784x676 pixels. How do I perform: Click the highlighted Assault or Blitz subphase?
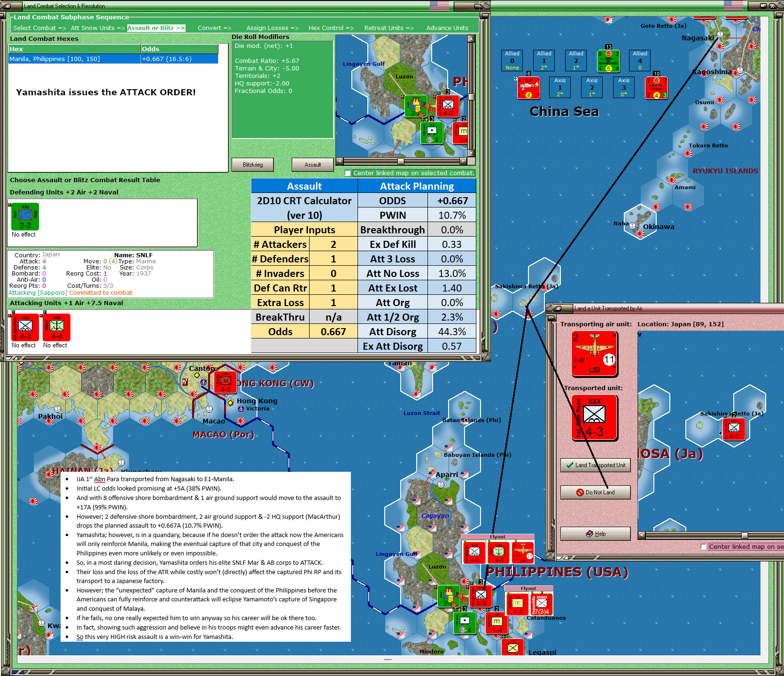coord(156,28)
